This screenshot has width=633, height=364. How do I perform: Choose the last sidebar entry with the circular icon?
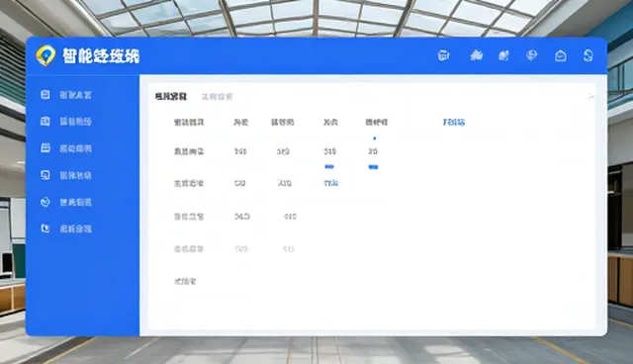pos(66,228)
